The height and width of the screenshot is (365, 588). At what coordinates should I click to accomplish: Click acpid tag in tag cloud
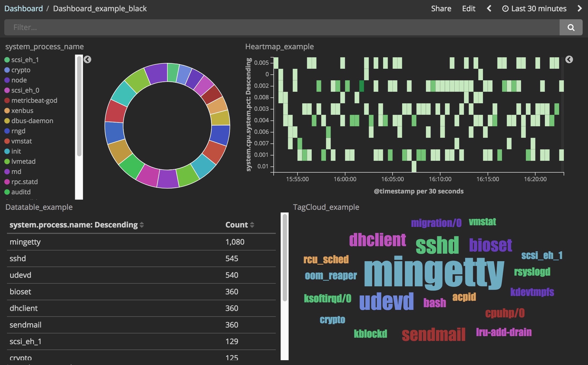tap(464, 297)
